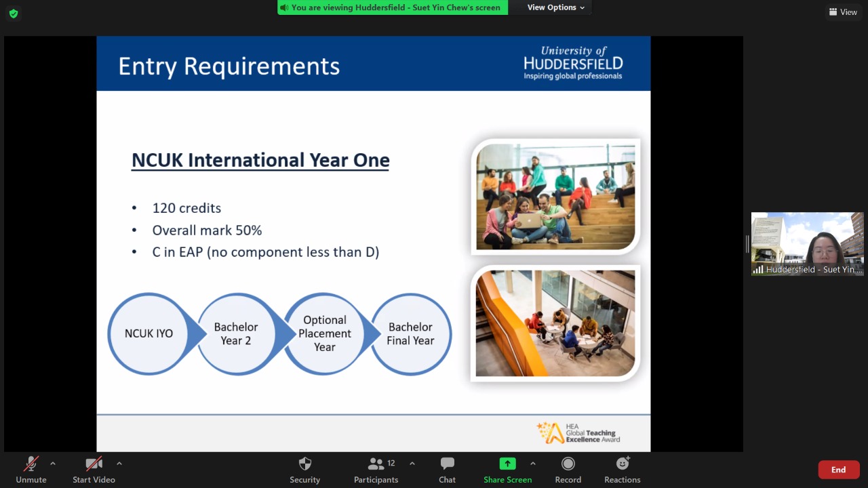The height and width of the screenshot is (488, 868).
Task: Select Suet Yin's video thumbnail
Action: click(x=807, y=244)
